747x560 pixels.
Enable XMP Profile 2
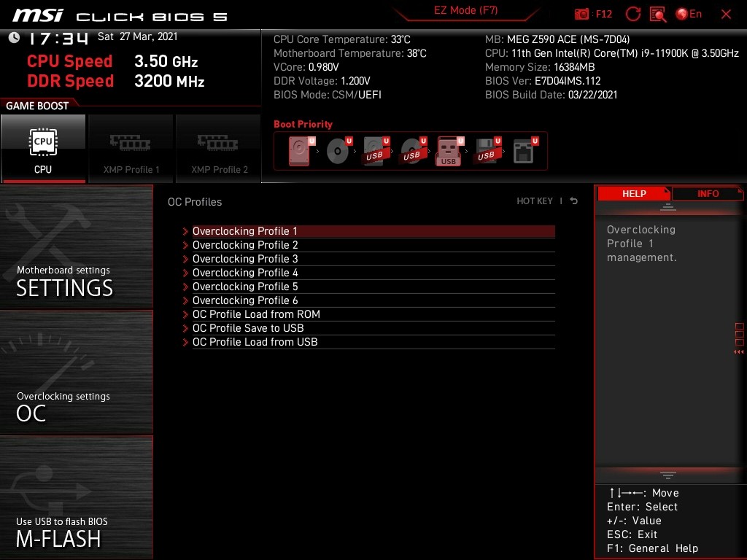click(219, 149)
